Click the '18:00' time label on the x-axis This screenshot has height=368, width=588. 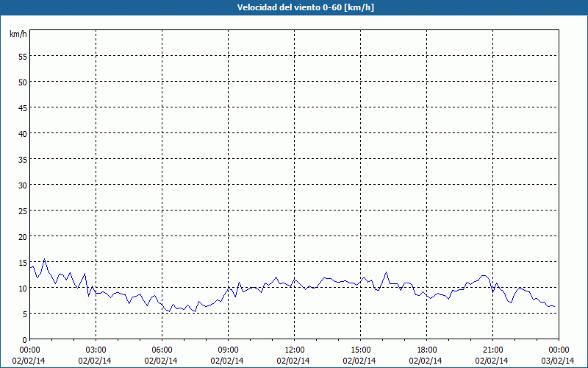click(x=427, y=350)
